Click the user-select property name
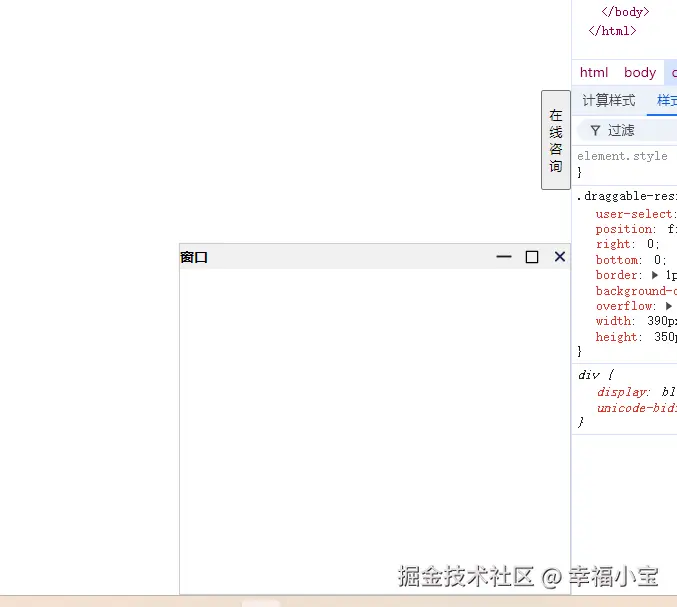 click(x=635, y=214)
